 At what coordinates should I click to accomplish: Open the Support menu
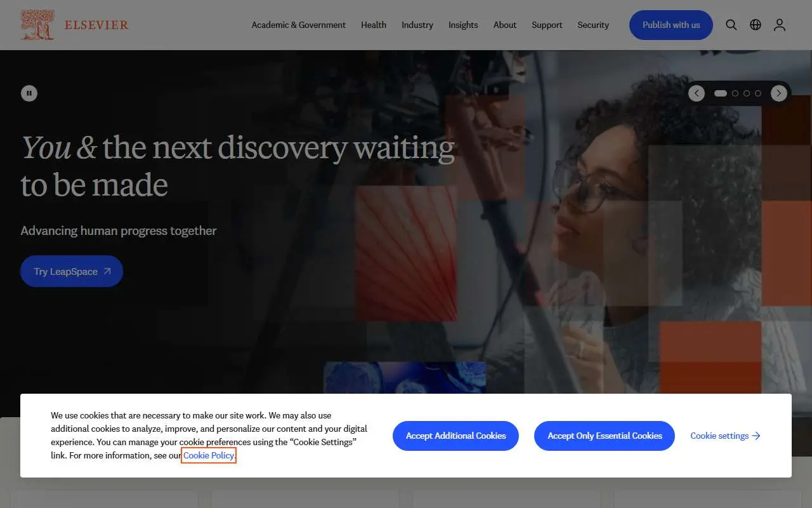coord(547,25)
